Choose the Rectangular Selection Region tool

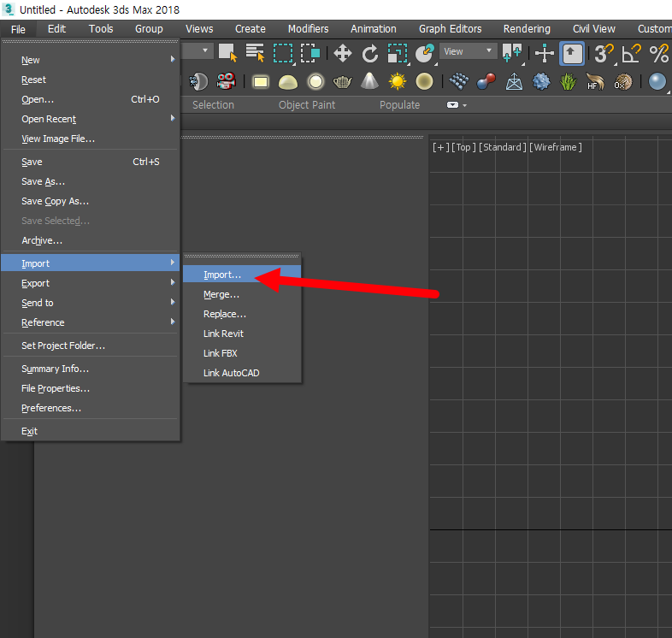[x=283, y=53]
